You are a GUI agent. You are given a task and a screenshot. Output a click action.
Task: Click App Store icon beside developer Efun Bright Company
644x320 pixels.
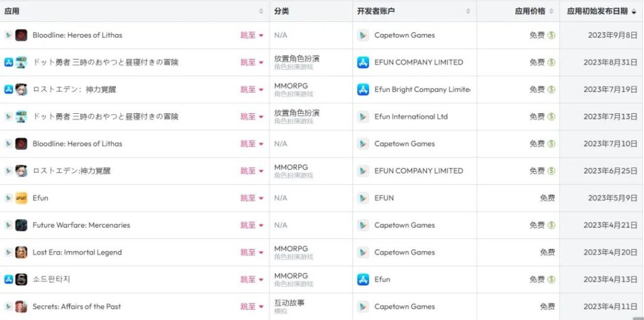pyautogui.click(x=363, y=89)
